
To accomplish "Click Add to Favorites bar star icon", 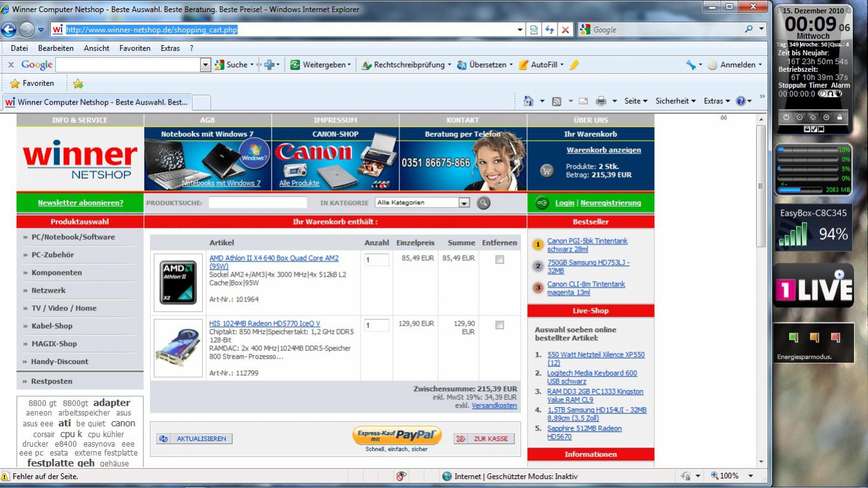I will coord(78,83).
